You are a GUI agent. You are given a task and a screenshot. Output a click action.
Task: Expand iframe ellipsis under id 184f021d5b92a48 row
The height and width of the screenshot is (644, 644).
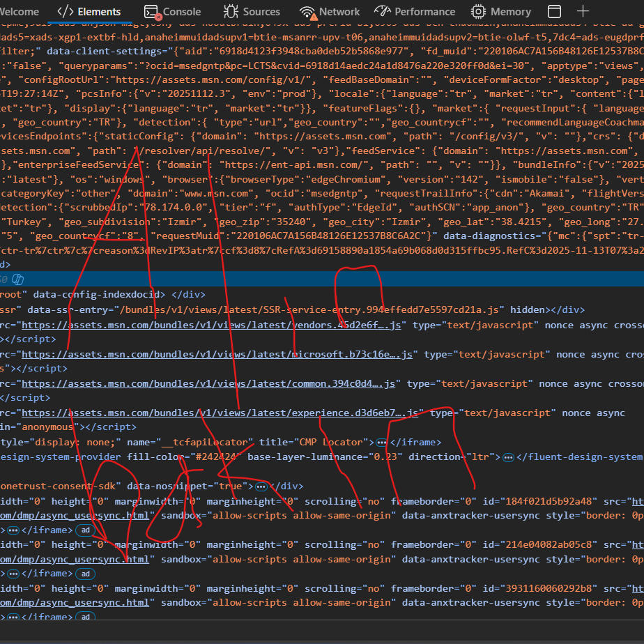[13, 530]
